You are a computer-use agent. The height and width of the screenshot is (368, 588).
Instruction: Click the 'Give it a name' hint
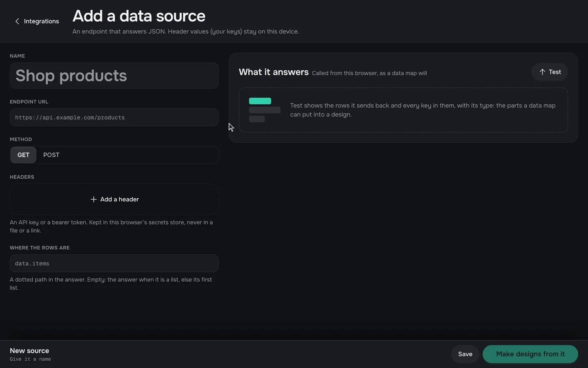(30, 359)
